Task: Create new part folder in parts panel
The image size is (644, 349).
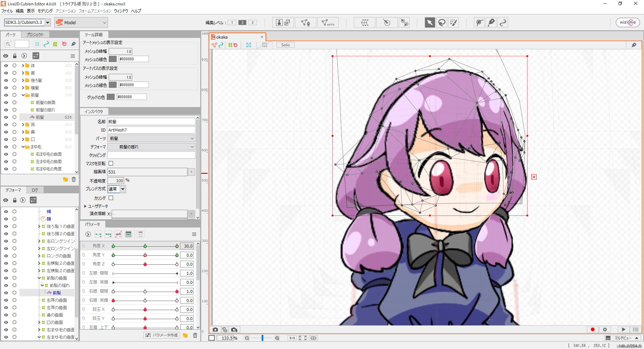Action: (x=65, y=180)
